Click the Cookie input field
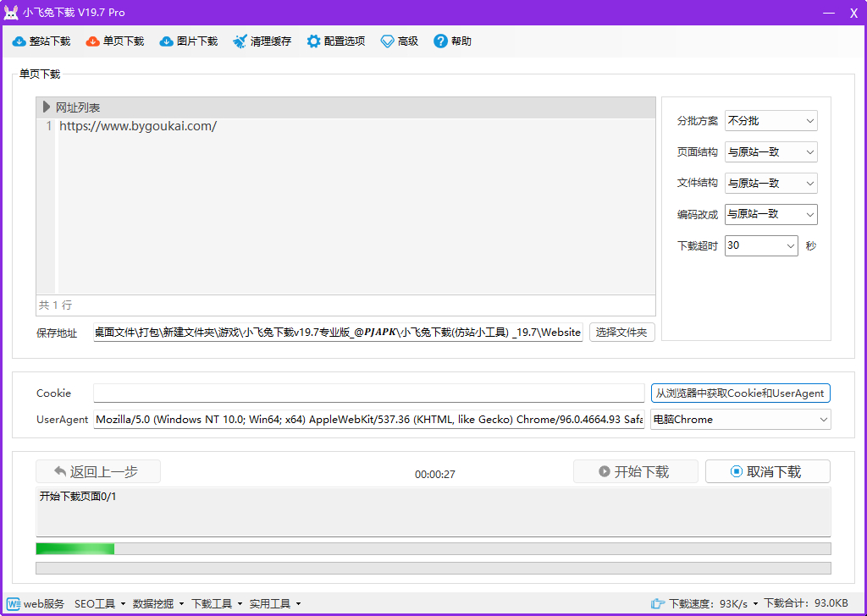 369,393
